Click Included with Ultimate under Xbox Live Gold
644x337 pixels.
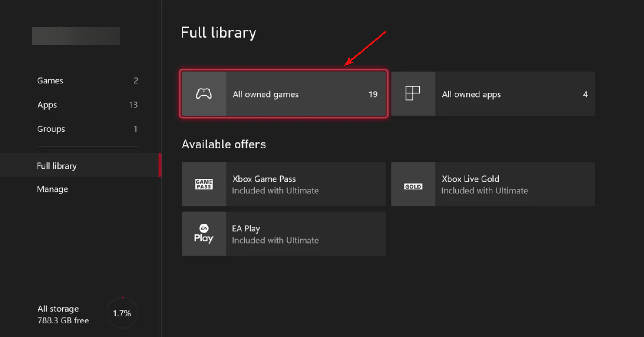[x=485, y=191]
